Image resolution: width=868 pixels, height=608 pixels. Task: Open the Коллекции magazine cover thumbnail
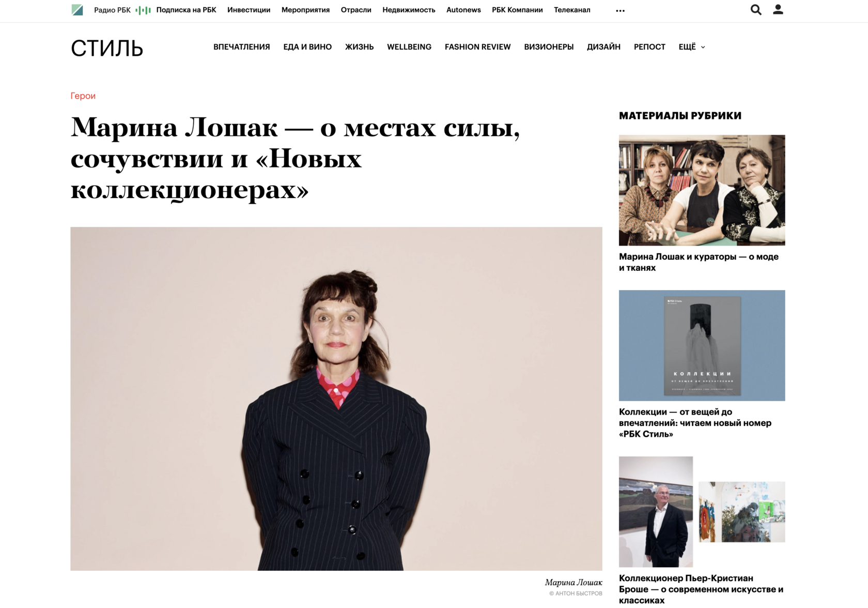(x=702, y=345)
